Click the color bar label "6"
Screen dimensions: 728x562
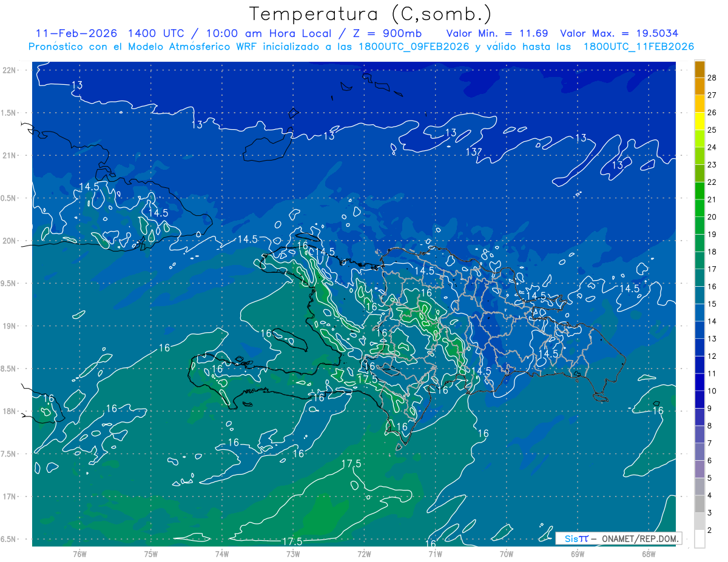click(x=710, y=461)
